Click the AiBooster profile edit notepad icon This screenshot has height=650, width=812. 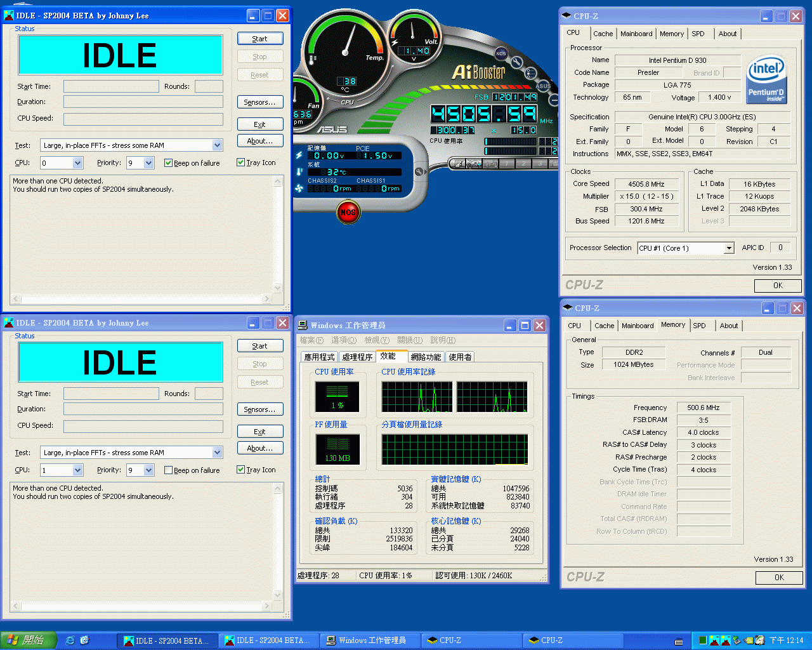459,164
